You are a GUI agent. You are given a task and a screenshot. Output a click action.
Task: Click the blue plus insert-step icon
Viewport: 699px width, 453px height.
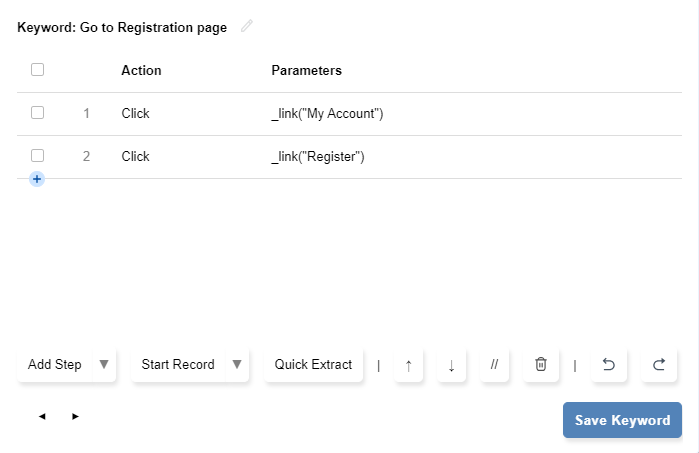coord(37,179)
